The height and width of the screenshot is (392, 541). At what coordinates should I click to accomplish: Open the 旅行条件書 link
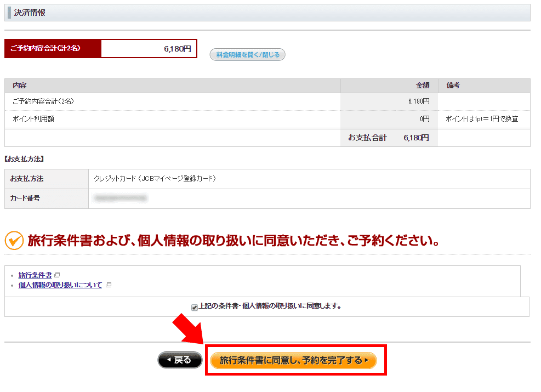pyautogui.click(x=35, y=275)
